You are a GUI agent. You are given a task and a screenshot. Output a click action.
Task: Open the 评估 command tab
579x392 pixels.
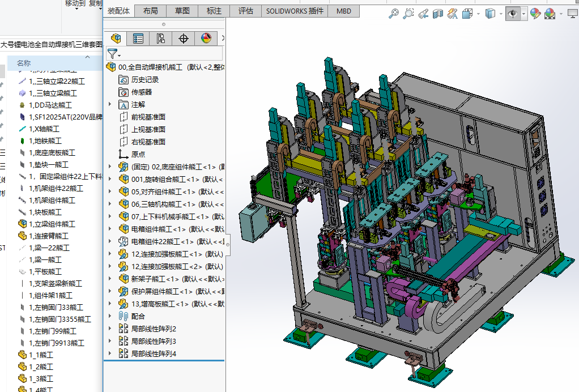[245, 11]
